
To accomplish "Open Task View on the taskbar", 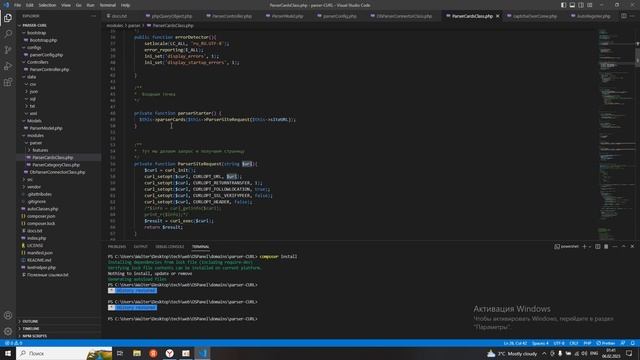I will click(x=120, y=353).
